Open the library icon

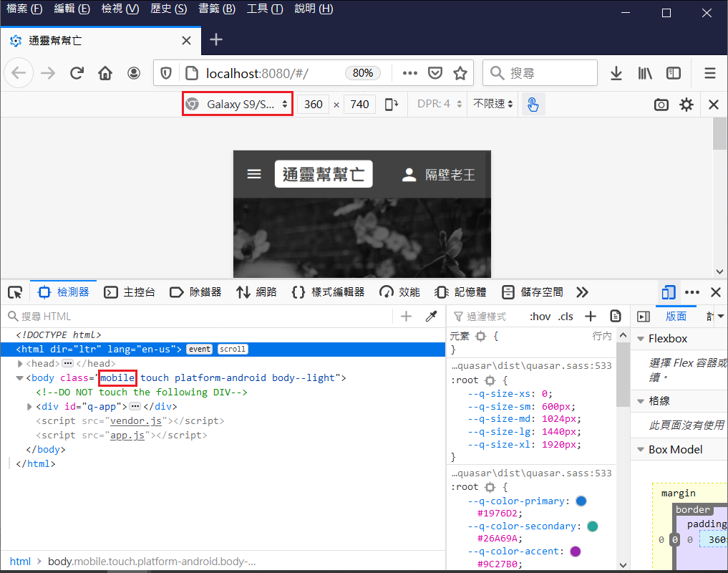tap(645, 73)
